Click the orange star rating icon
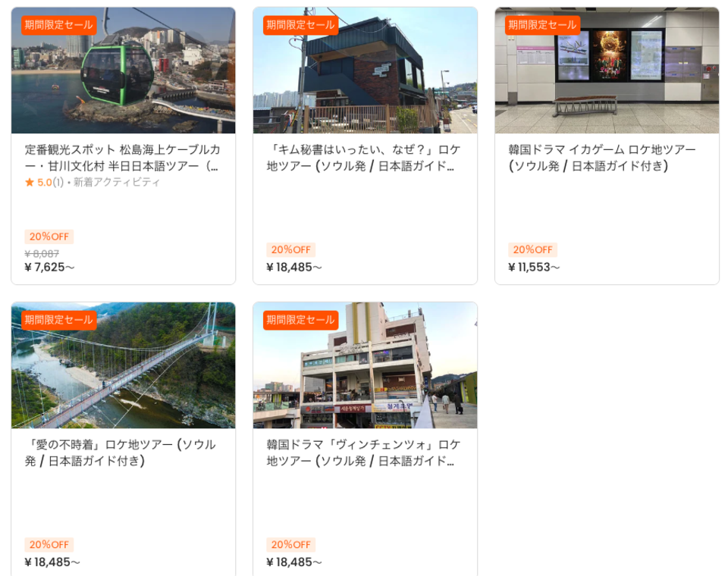The image size is (728, 576). (x=30, y=182)
